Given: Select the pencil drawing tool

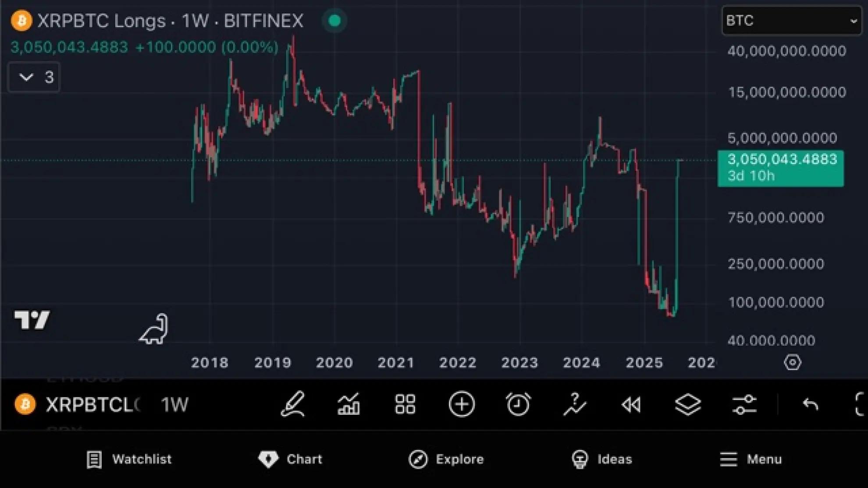Looking at the screenshot, I should 292,404.
